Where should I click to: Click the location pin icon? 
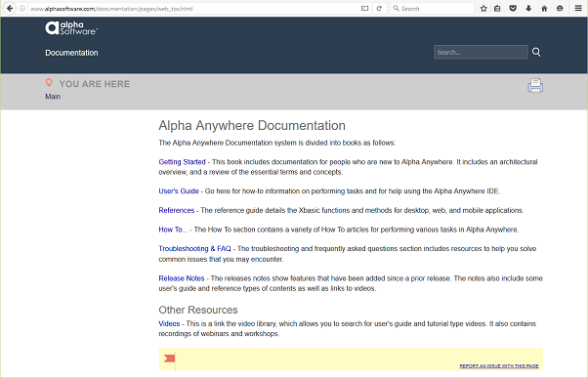click(x=49, y=82)
